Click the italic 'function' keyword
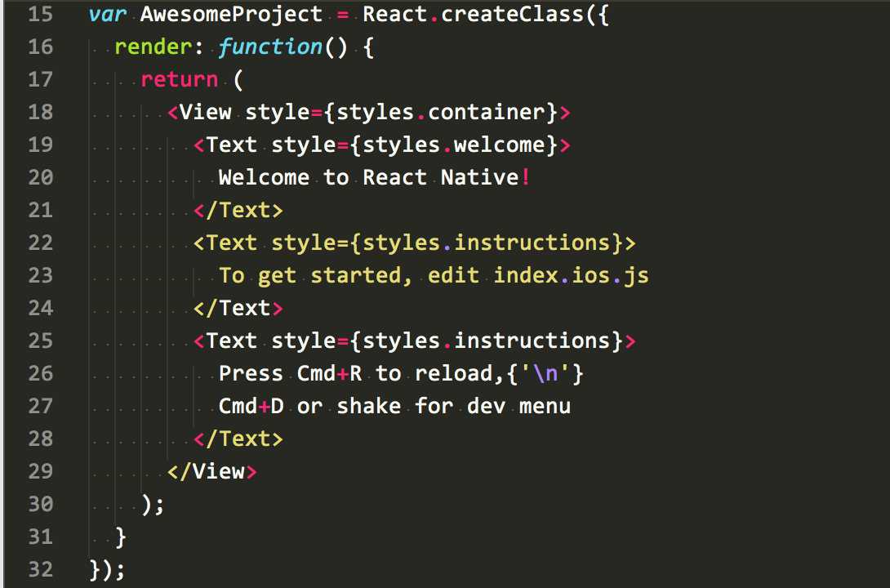This screenshot has width=890, height=588. click(x=270, y=47)
